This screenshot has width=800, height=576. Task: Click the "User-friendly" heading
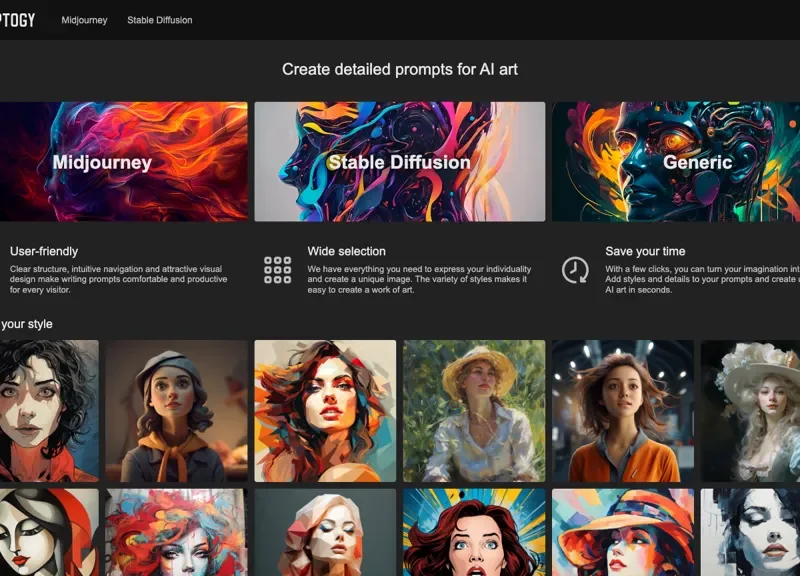point(44,251)
